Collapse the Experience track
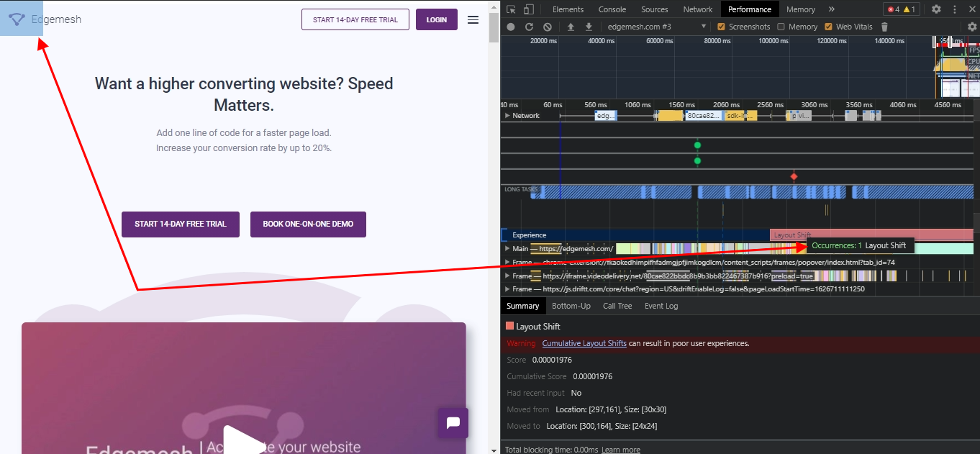The image size is (980, 454). click(x=529, y=235)
